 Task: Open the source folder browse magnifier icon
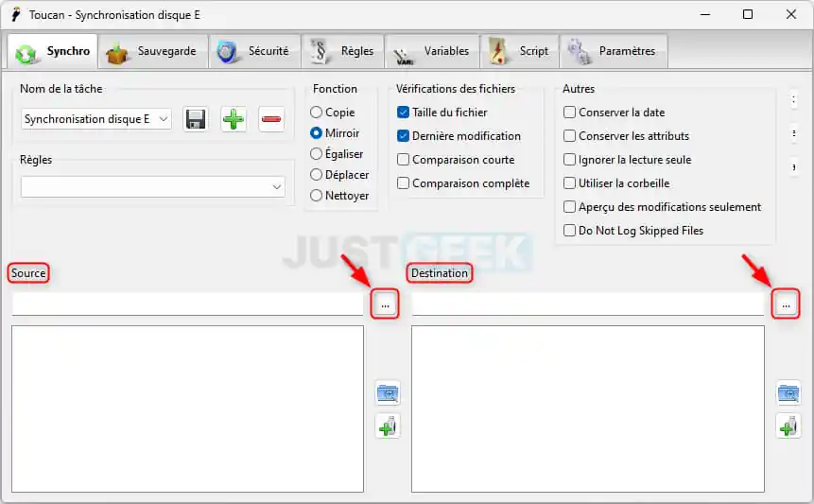click(388, 393)
